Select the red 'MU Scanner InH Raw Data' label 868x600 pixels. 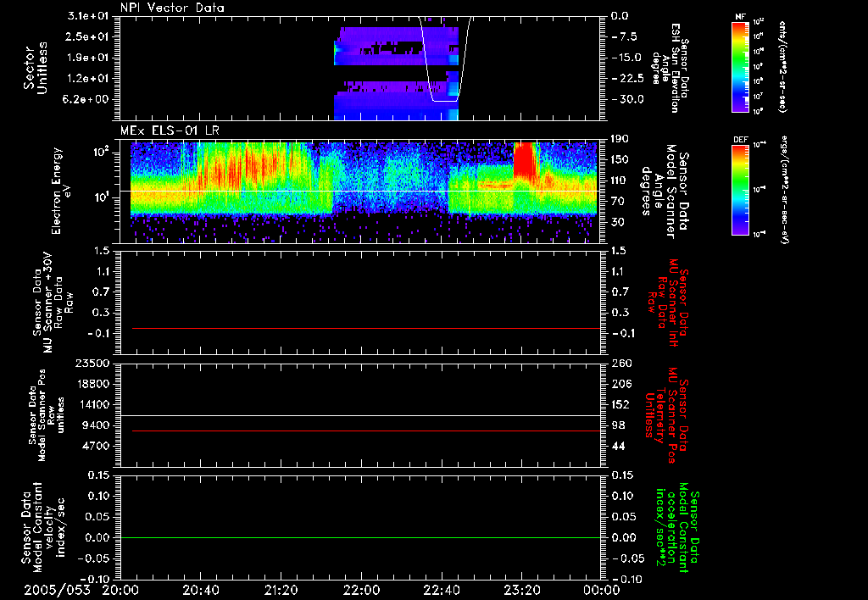(668, 304)
